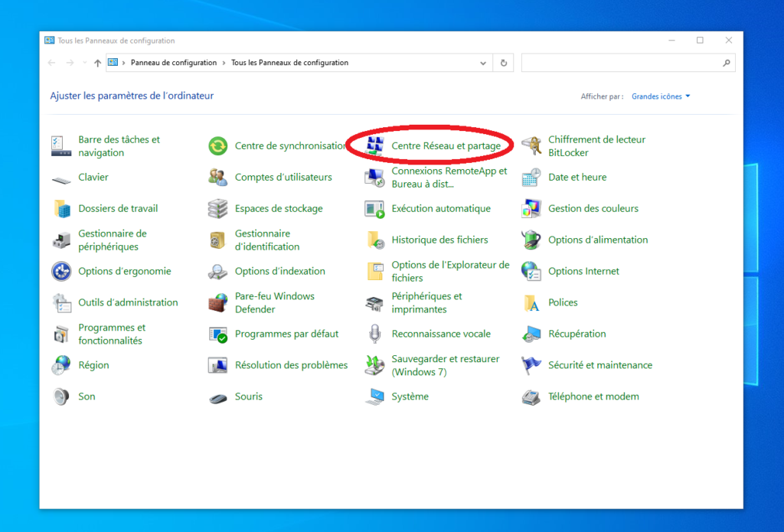
Task: Open the Options d'alimentation icon
Action: (x=531, y=240)
